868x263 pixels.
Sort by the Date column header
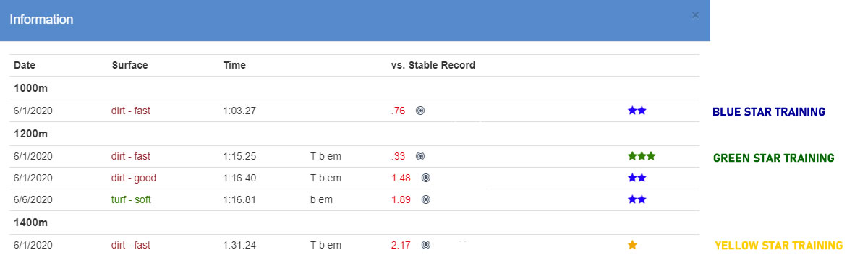25,65
